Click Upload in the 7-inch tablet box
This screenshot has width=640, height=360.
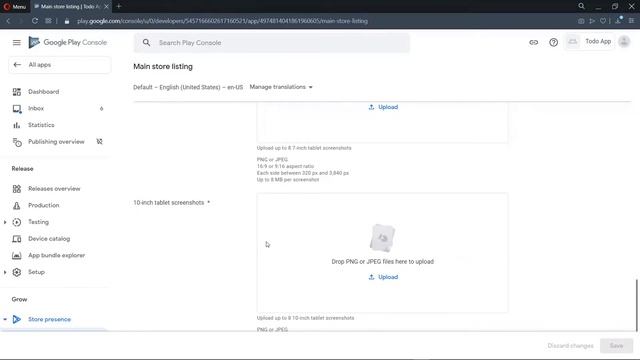click(x=383, y=107)
